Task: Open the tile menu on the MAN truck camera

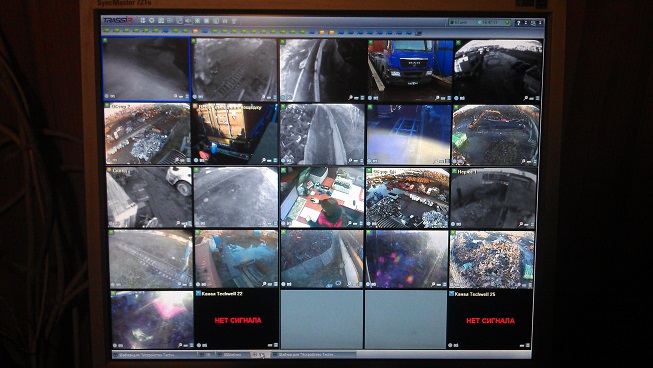Action: pos(449,98)
